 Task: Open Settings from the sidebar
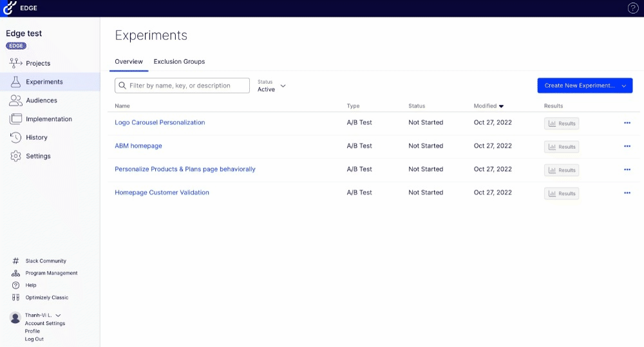[x=38, y=156]
